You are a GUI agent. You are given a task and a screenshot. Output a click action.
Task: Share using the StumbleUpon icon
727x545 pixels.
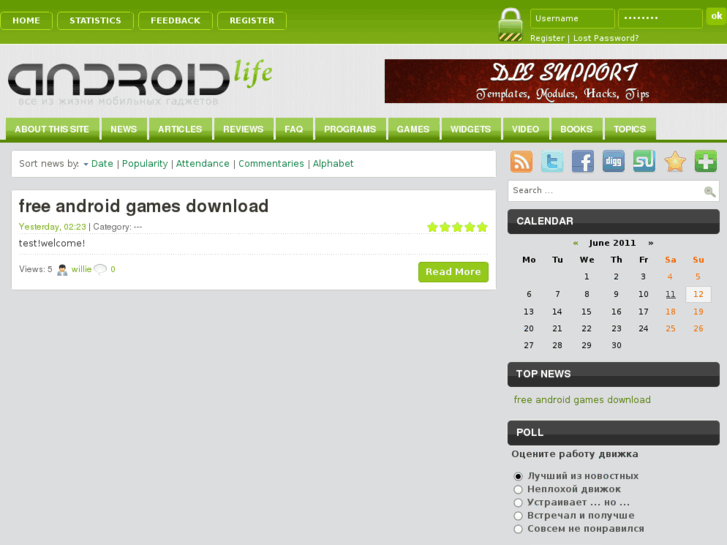pos(644,161)
